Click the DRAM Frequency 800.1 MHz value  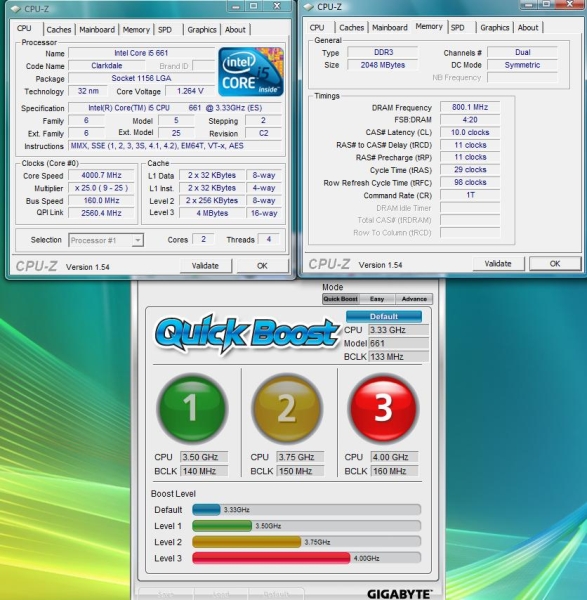pos(470,107)
